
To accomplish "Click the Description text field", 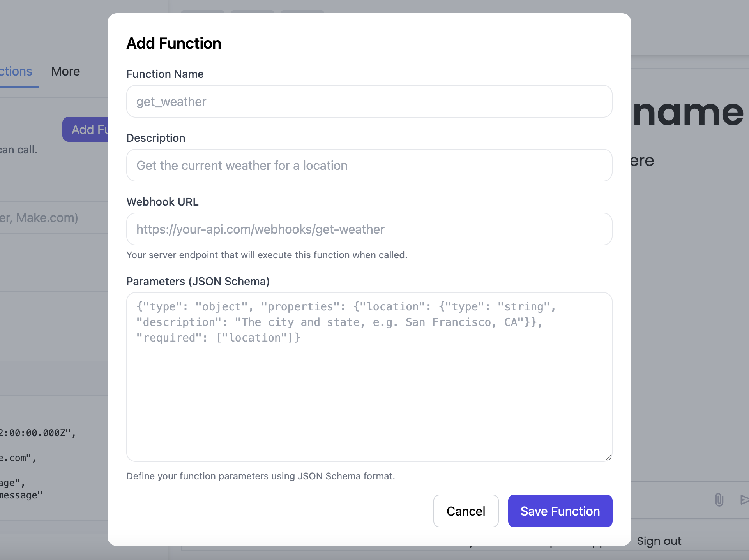I will click(369, 165).
